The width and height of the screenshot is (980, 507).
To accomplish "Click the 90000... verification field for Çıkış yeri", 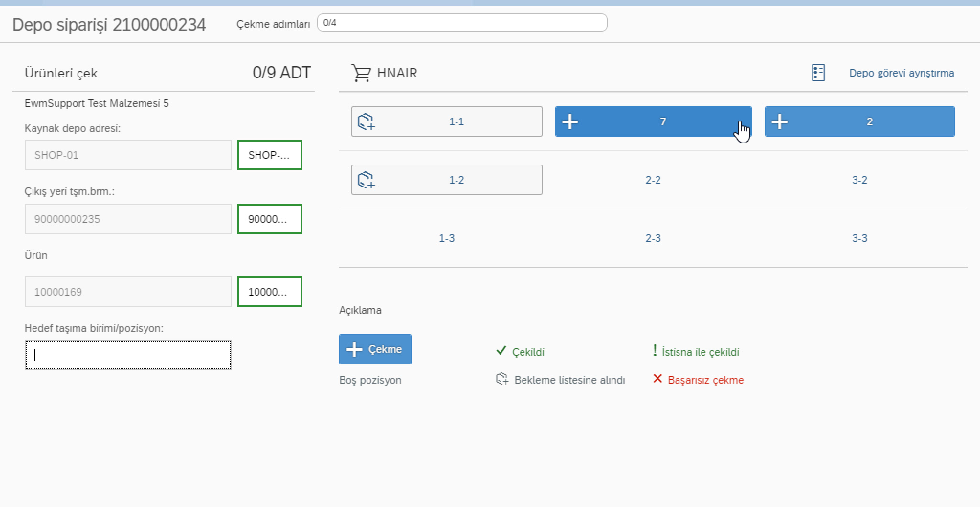I will pyautogui.click(x=270, y=219).
